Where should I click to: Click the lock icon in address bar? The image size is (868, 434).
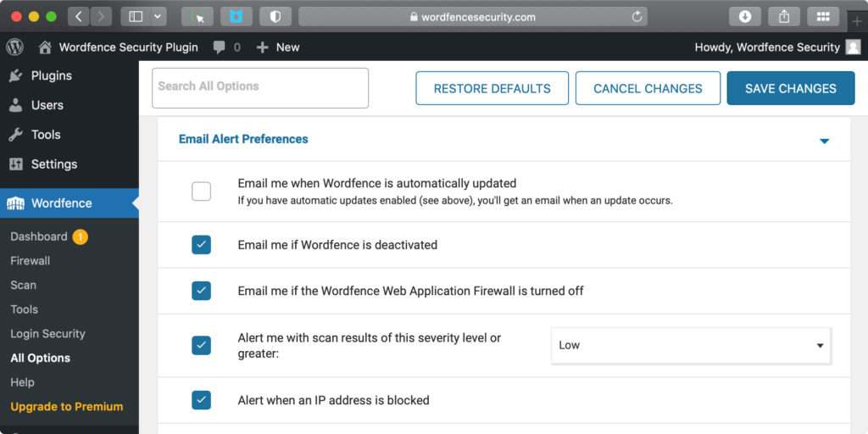pos(414,17)
